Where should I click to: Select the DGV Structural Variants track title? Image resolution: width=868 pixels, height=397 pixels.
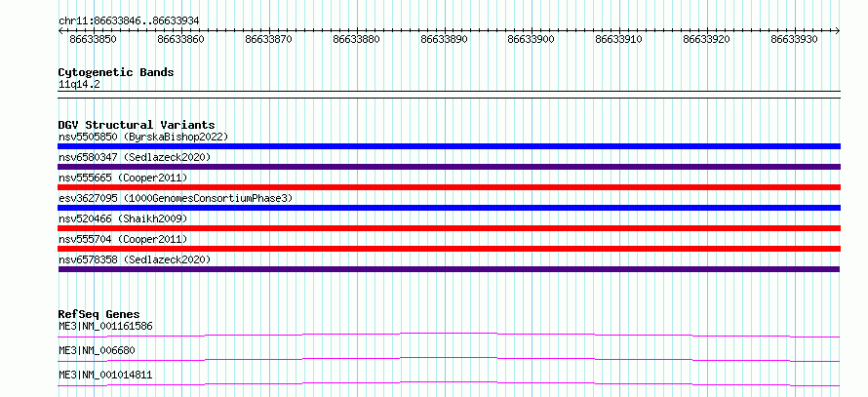coord(137,125)
